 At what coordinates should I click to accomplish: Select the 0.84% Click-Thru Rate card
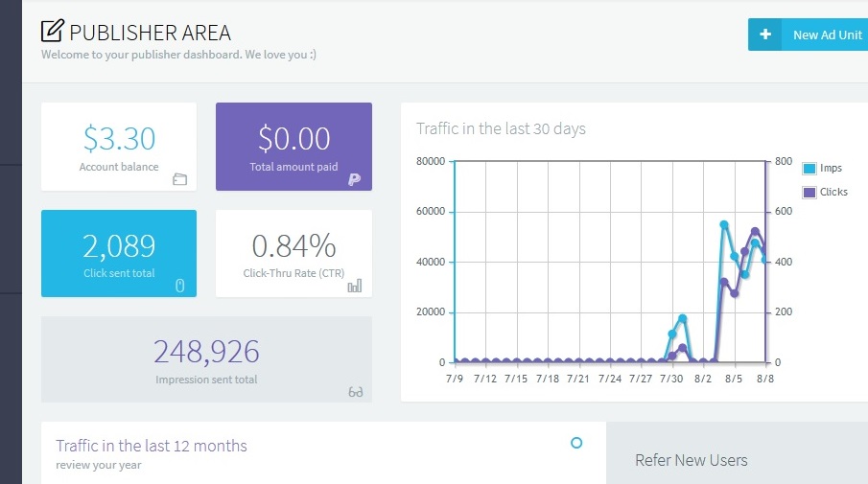click(x=293, y=252)
